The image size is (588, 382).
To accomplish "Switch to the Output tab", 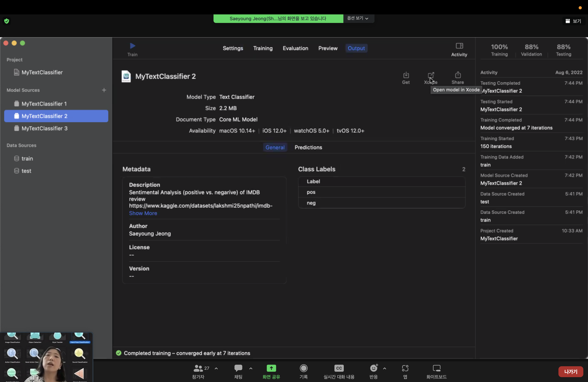I will pos(356,48).
